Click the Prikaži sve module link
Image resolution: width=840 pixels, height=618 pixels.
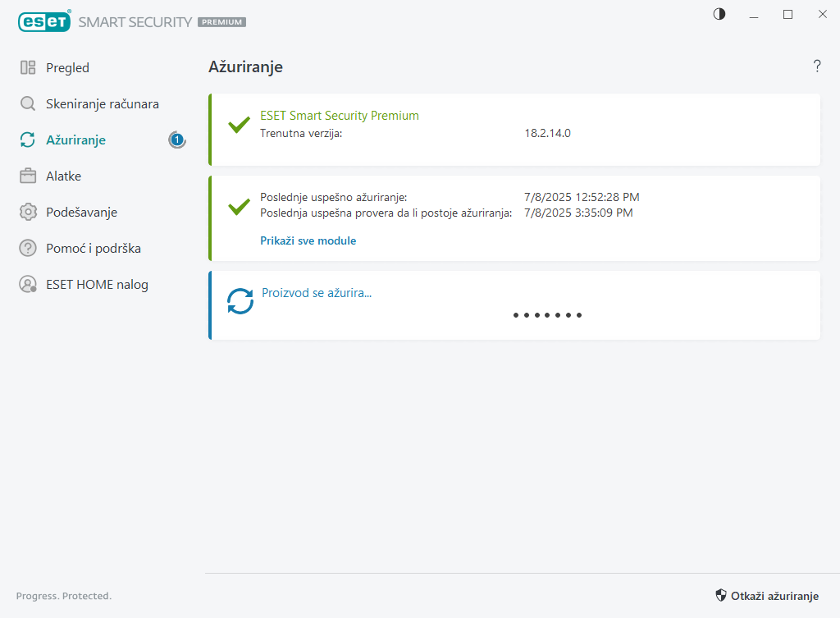pos(308,240)
